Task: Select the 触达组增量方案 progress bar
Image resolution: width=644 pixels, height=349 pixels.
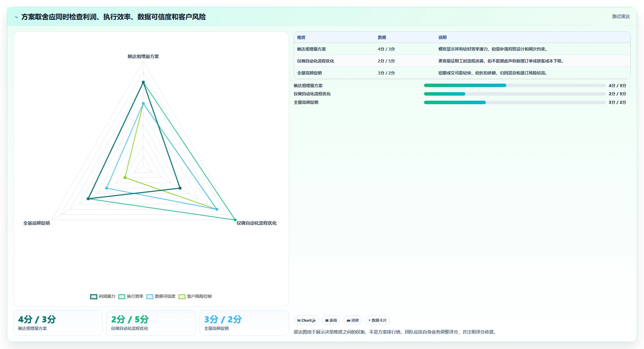Action: click(x=515, y=85)
